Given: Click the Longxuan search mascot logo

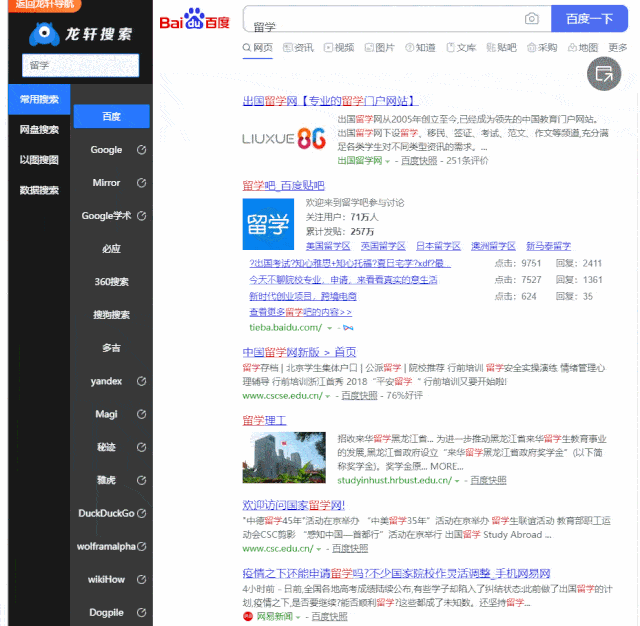Looking at the screenshot, I should click(44, 34).
